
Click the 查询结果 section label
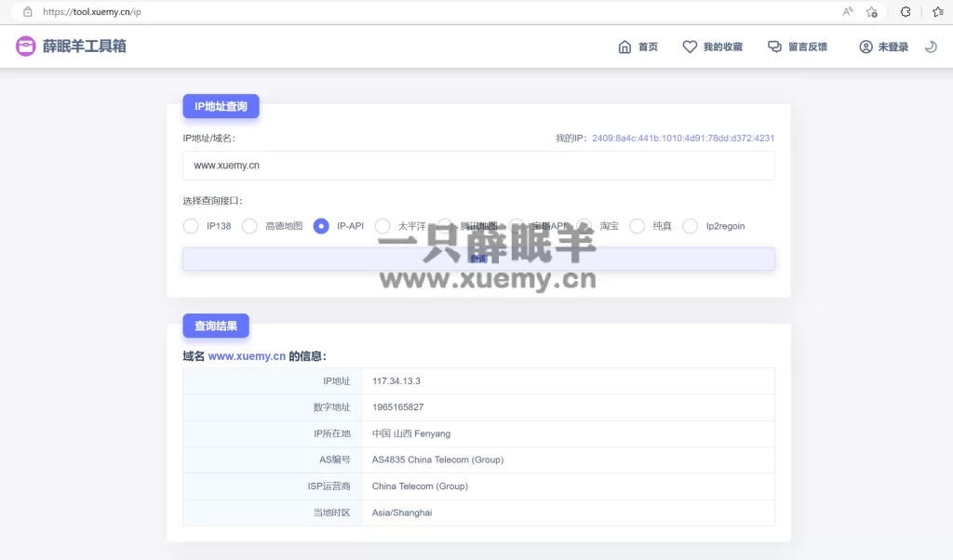[x=216, y=327]
